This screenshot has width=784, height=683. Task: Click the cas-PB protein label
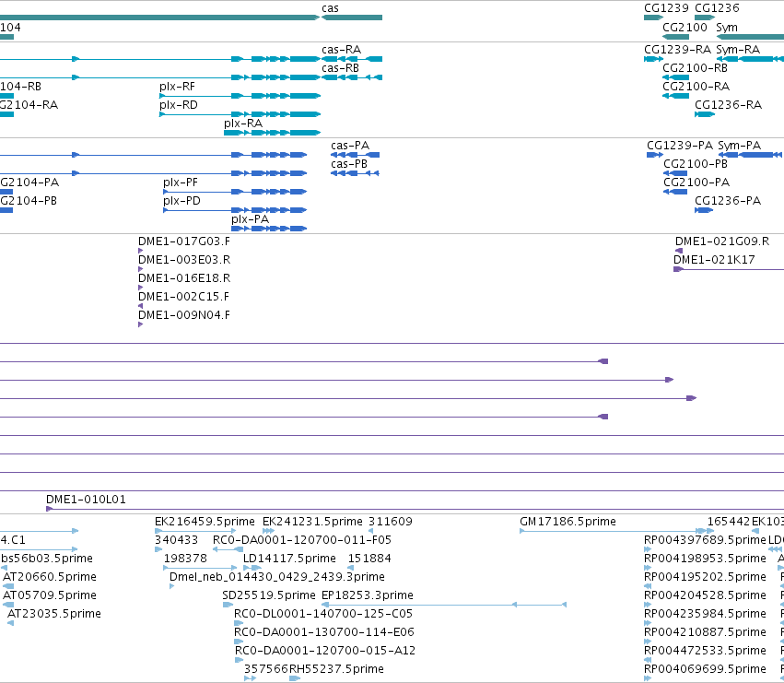click(x=349, y=164)
